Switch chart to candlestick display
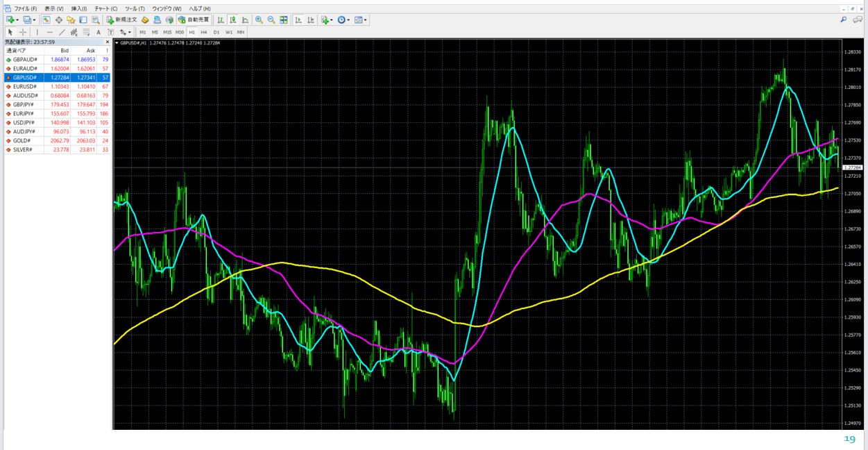Viewport: 868px width, 450px height. [x=232, y=20]
